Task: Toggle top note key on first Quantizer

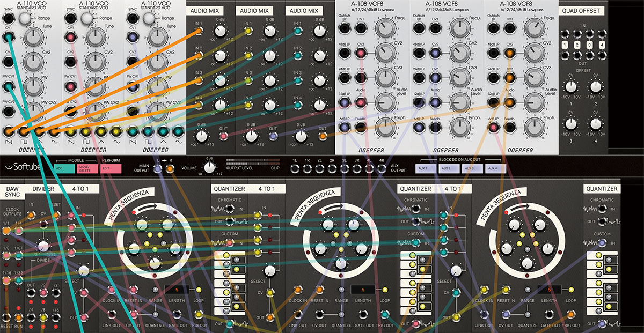Action: coord(226,256)
